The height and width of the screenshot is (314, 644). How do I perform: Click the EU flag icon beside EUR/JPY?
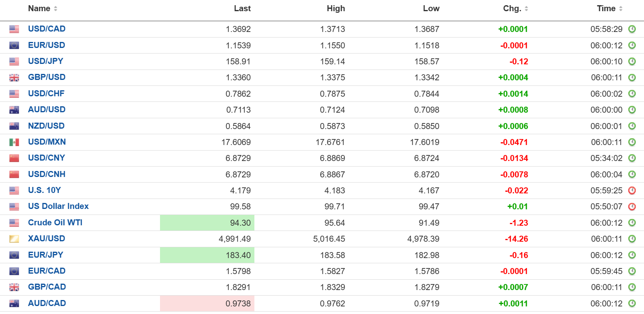pyautogui.click(x=14, y=255)
